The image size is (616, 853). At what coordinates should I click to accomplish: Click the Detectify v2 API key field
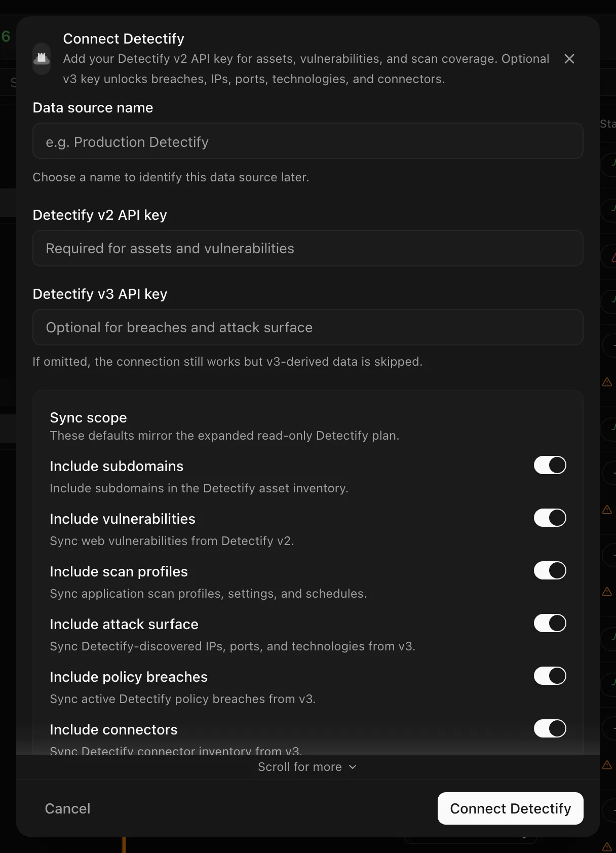pyautogui.click(x=308, y=248)
